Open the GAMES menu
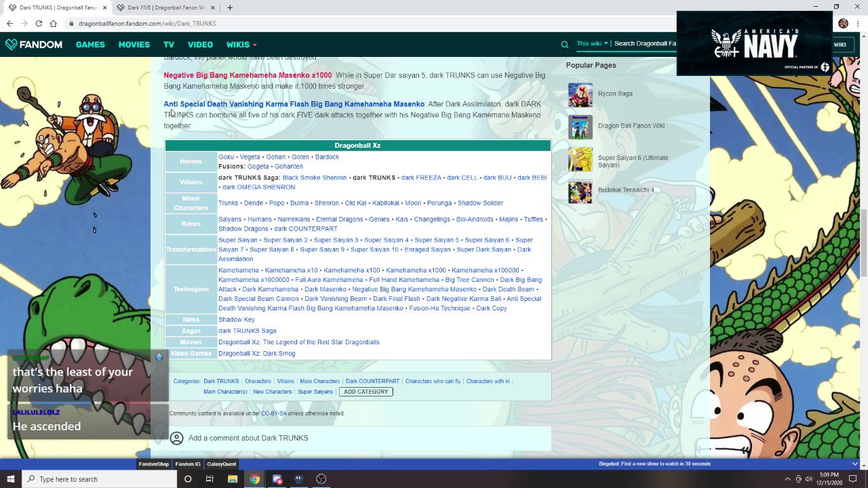868x488 pixels. click(90, 45)
